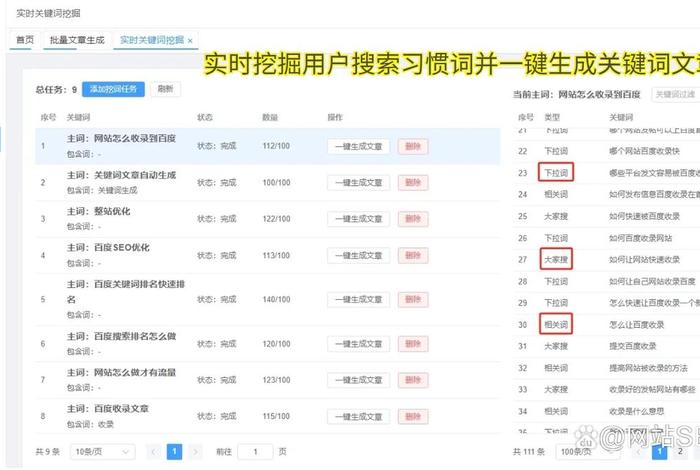The height and width of the screenshot is (470, 700).
Task: Select task row 主词：网站怎么收录到百度
Action: [267, 146]
